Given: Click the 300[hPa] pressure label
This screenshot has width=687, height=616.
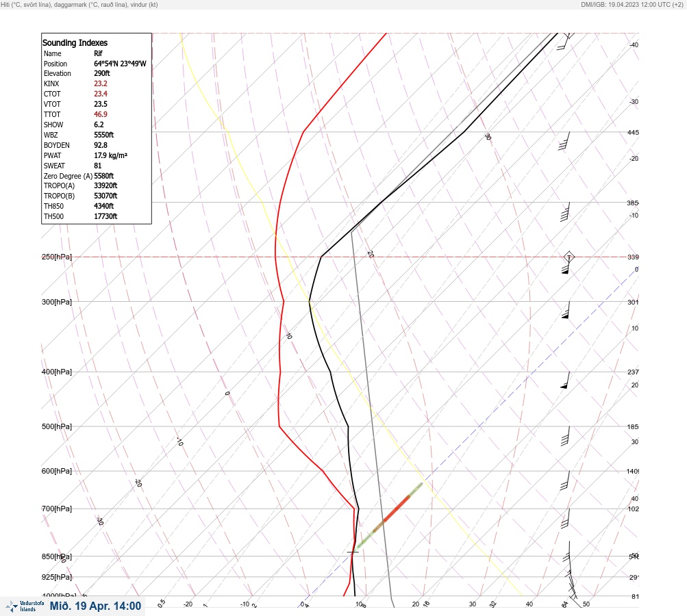Looking at the screenshot, I should click(57, 302).
